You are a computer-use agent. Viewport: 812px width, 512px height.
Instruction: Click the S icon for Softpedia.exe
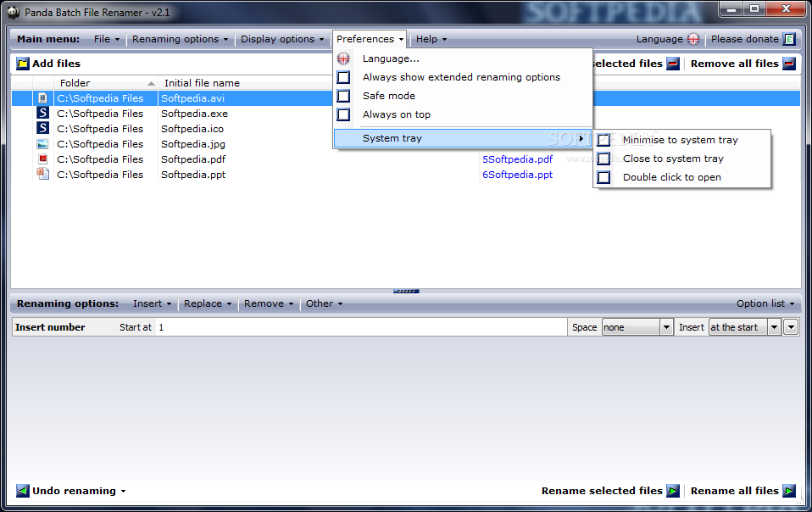43,113
